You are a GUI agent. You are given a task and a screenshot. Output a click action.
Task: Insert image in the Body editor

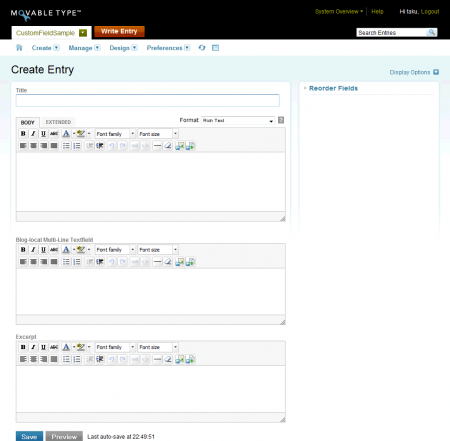tap(180, 146)
